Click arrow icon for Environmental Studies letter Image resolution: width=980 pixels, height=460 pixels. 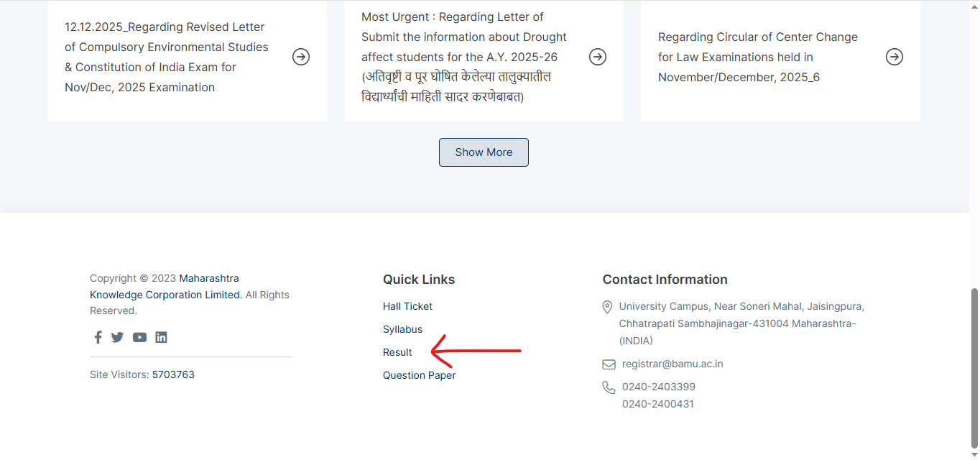coord(301,57)
